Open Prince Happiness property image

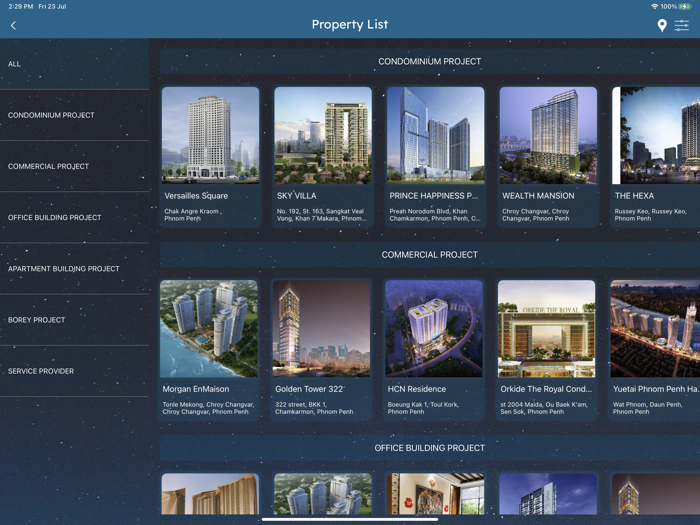click(x=435, y=135)
